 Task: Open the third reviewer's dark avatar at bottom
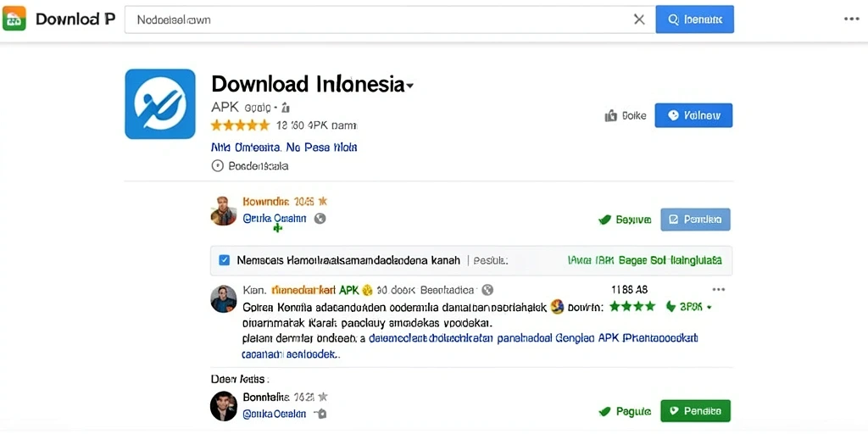(224, 406)
